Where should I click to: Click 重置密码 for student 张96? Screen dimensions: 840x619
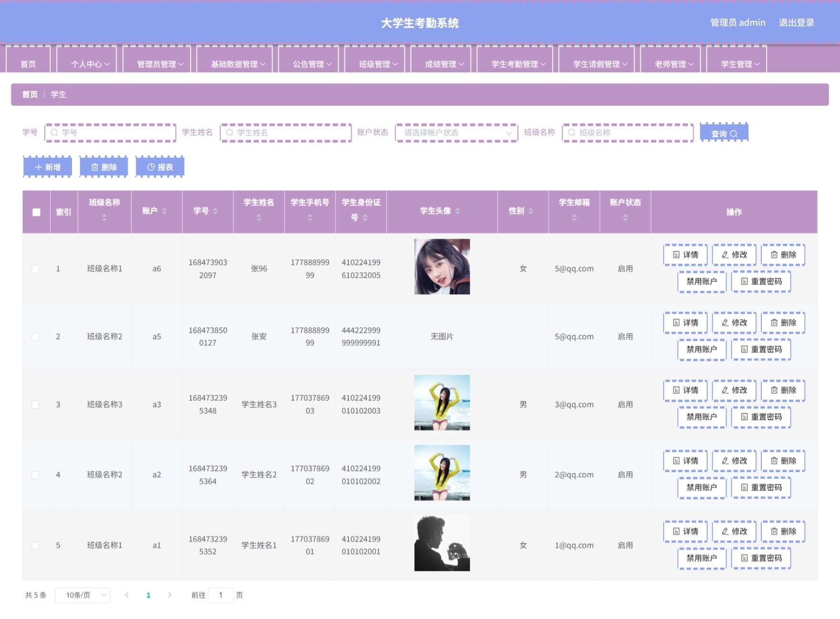761,281
